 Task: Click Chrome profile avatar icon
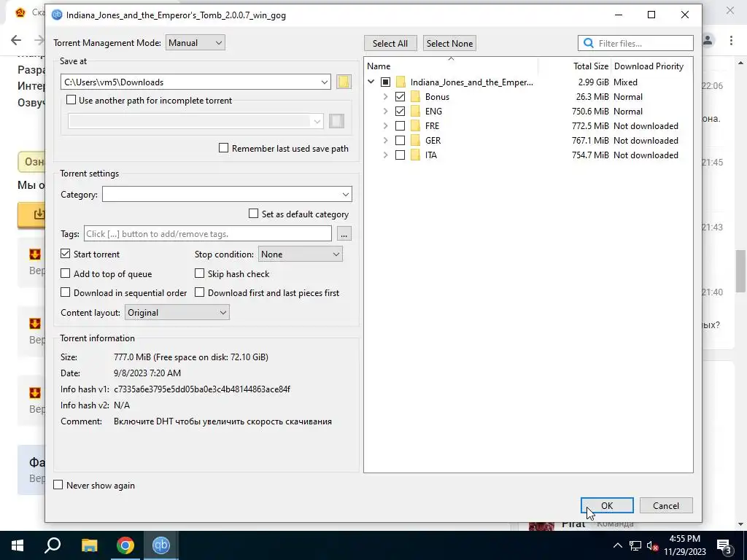pos(708,40)
